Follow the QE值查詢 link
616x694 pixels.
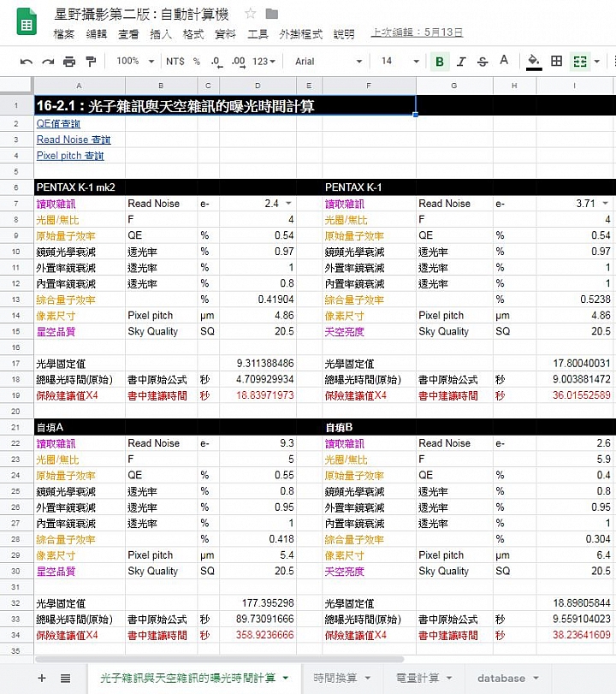tap(58, 124)
